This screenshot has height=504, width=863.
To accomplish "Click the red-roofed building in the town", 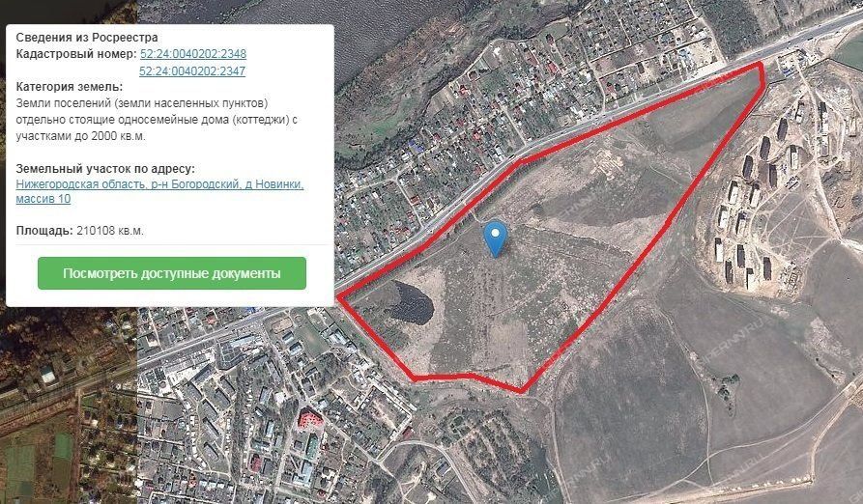I will pos(310,420).
